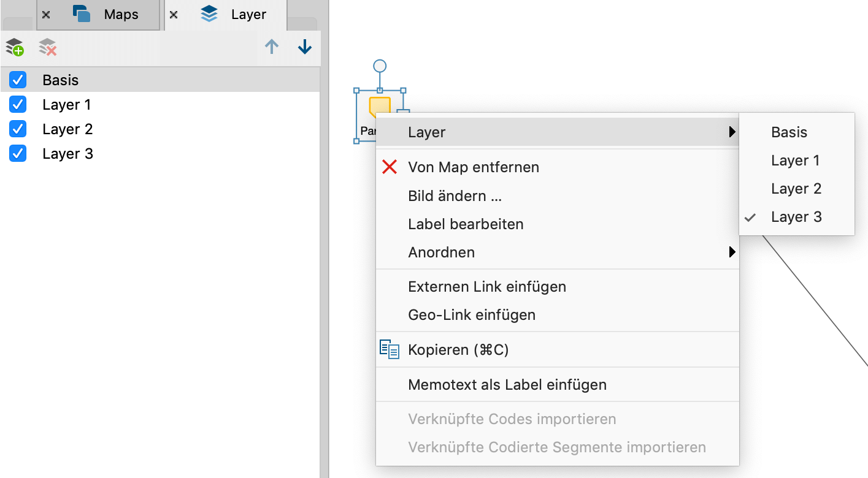Select Label bearbeiten menu entry

point(466,224)
